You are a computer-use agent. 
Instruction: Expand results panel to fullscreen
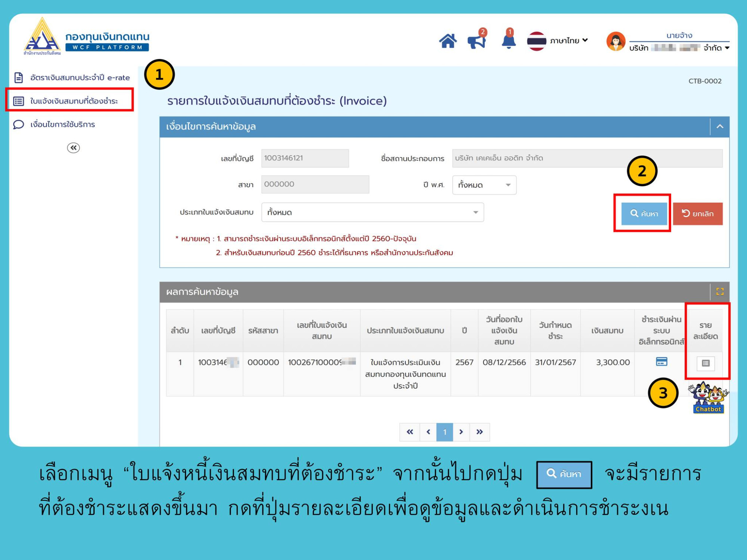[x=720, y=292]
